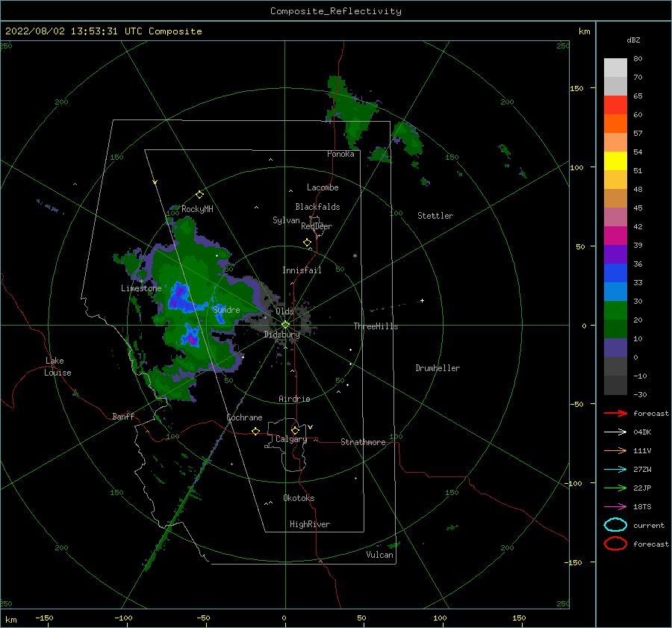Click the Lacombe label

click(323, 187)
